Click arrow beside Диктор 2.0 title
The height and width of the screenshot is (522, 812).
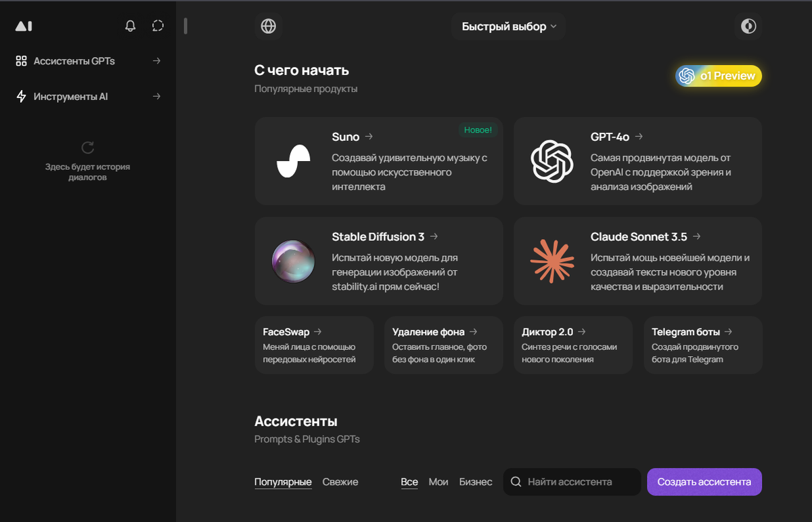[x=581, y=332]
